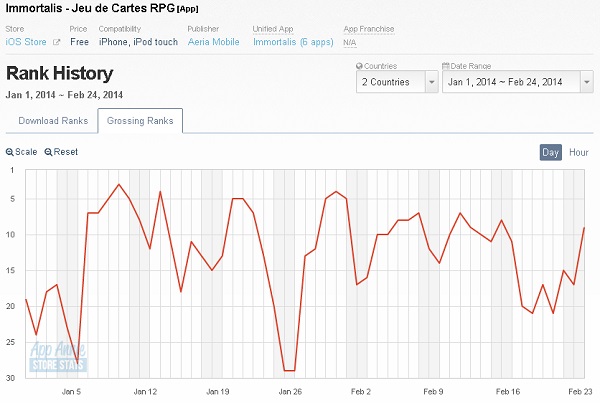The image size is (600, 403).
Task: Click the Jan 26 axis label
Action: (x=290, y=392)
